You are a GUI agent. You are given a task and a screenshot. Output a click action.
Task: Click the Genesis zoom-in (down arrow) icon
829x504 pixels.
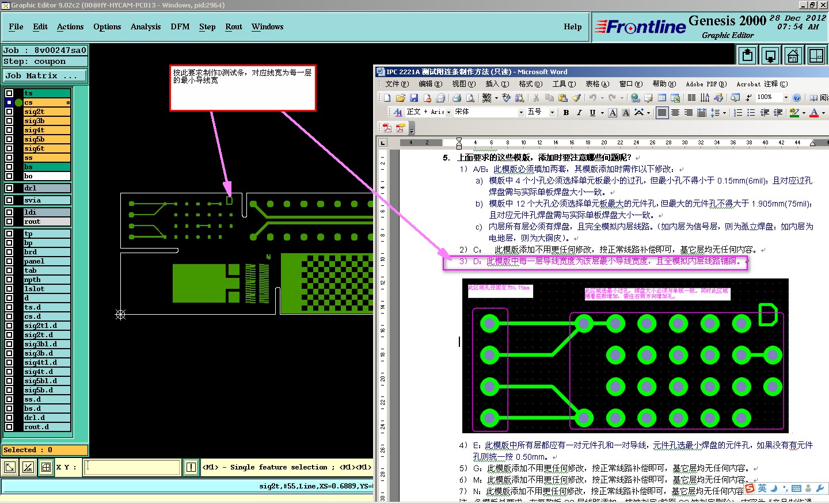pos(770,55)
